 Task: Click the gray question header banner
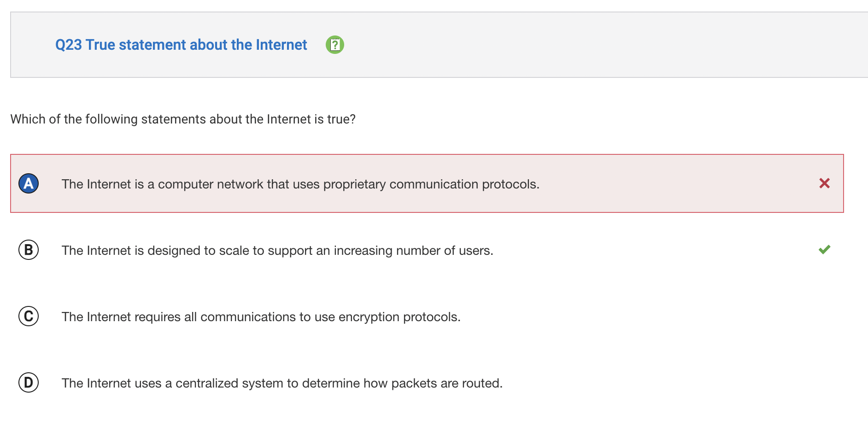click(x=439, y=45)
